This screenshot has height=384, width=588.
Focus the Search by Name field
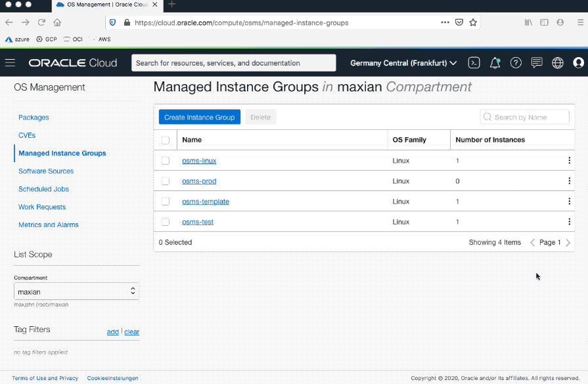(x=525, y=117)
